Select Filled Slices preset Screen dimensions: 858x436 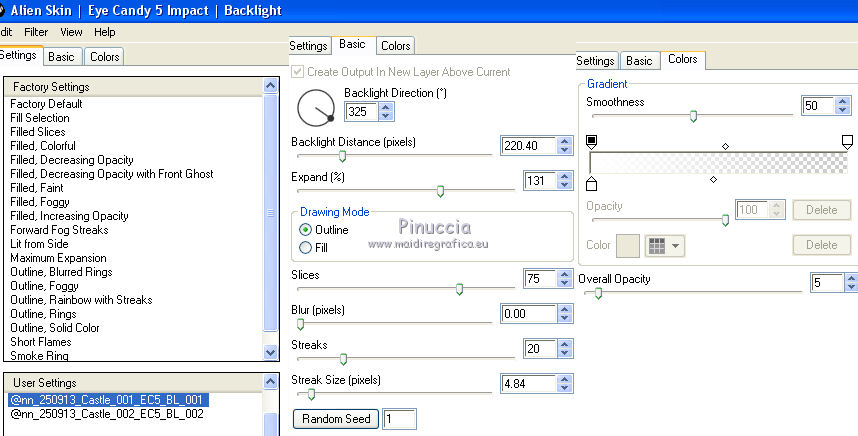(37, 132)
